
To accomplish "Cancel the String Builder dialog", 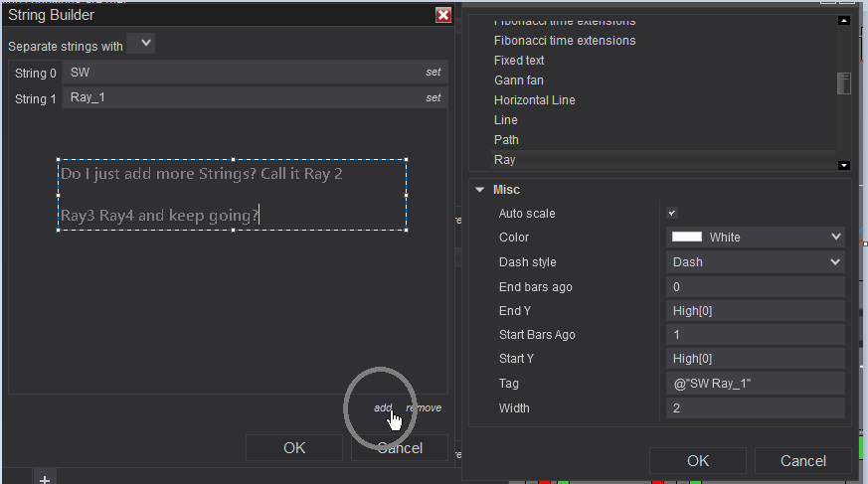I will click(399, 447).
